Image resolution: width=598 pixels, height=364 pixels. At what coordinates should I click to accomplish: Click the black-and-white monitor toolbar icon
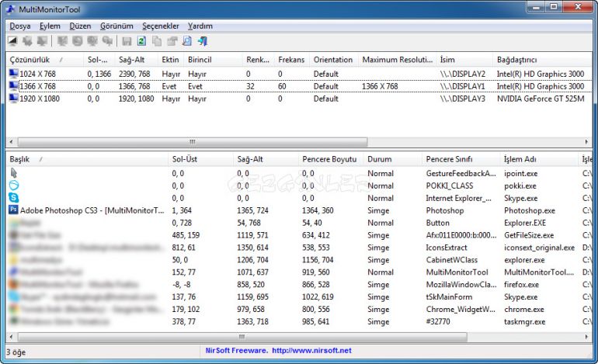coord(12,41)
